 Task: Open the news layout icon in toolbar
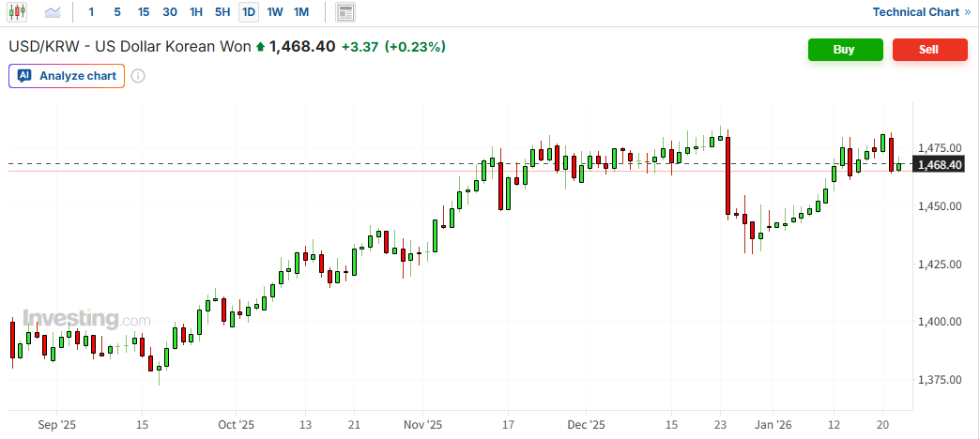[345, 12]
